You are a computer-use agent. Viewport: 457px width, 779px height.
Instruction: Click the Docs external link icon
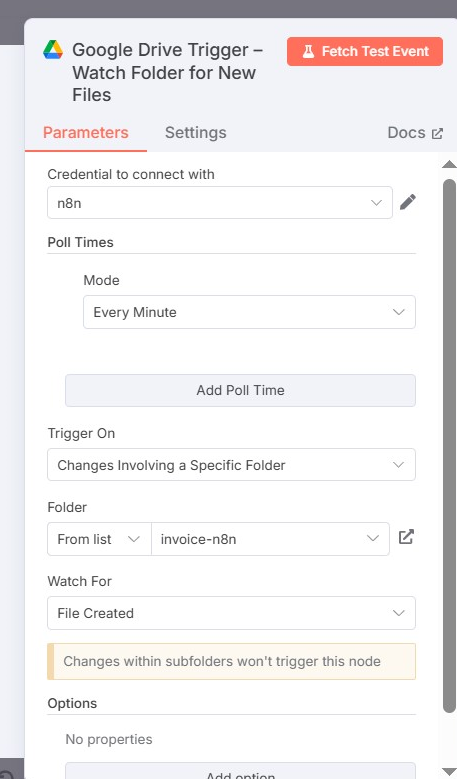437,134
